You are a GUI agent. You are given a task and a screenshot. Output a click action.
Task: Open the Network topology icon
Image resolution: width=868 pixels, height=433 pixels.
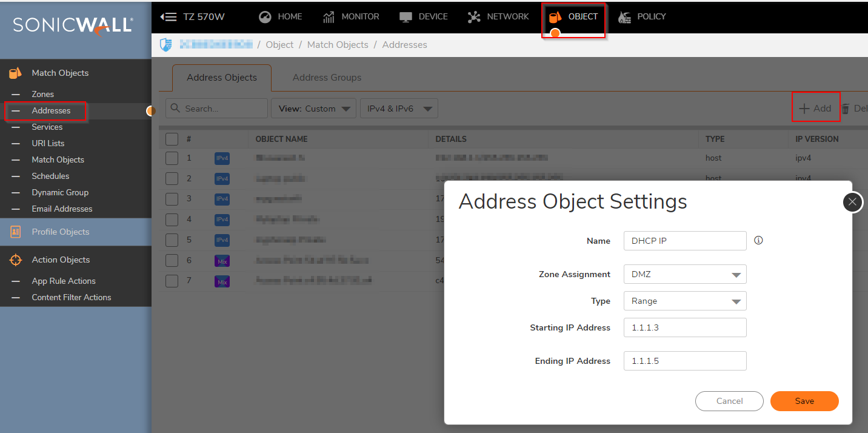coord(474,17)
